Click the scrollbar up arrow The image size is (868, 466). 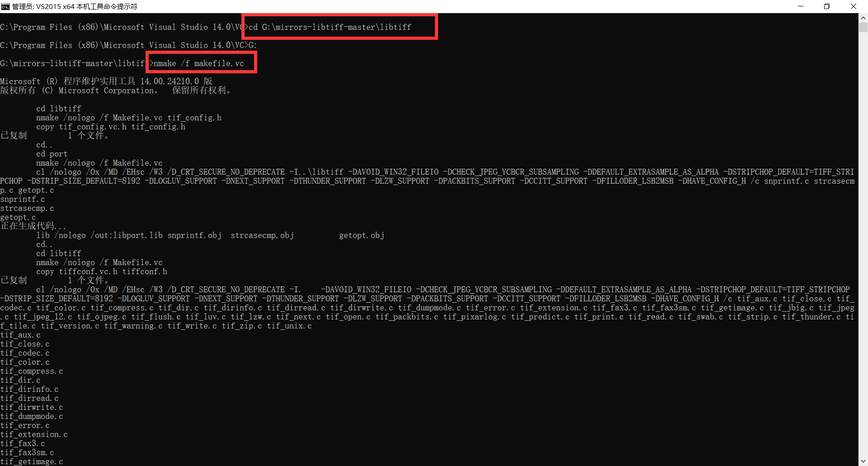pos(863,18)
